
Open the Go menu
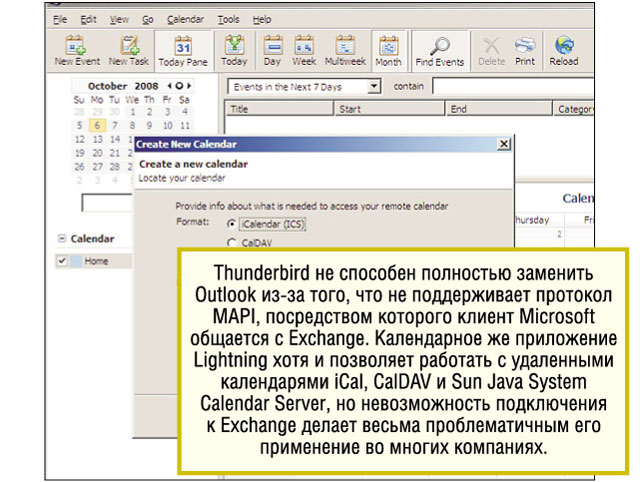(147, 19)
